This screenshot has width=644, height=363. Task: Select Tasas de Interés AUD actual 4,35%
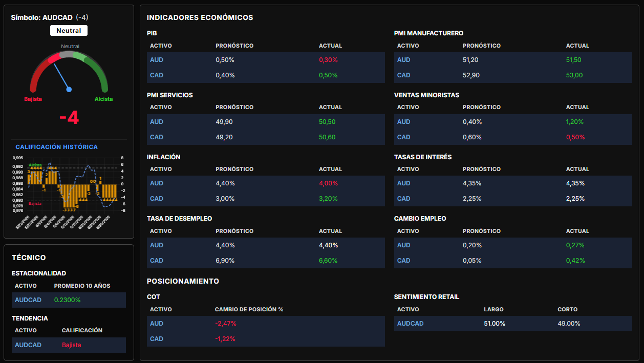tap(575, 183)
